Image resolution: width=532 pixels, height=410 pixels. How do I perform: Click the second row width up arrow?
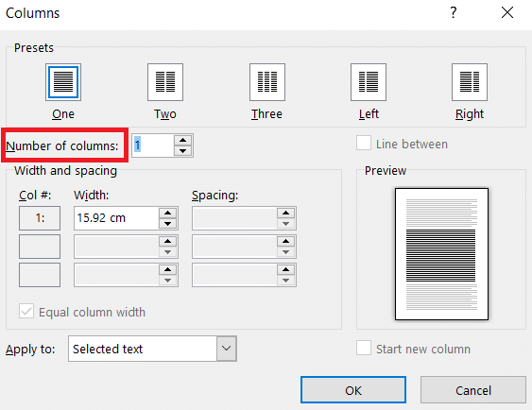(167, 242)
